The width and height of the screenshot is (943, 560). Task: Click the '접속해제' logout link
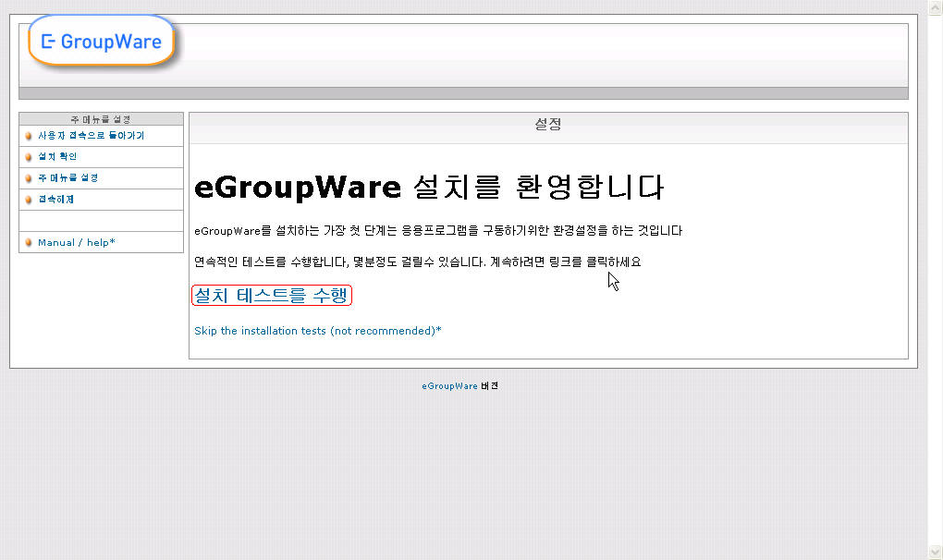(x=55, y=200)
